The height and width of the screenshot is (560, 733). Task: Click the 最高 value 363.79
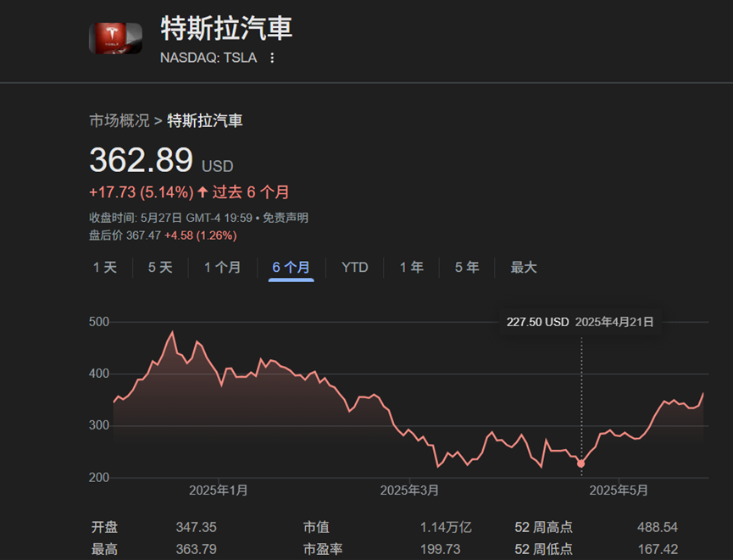(197, 549)
